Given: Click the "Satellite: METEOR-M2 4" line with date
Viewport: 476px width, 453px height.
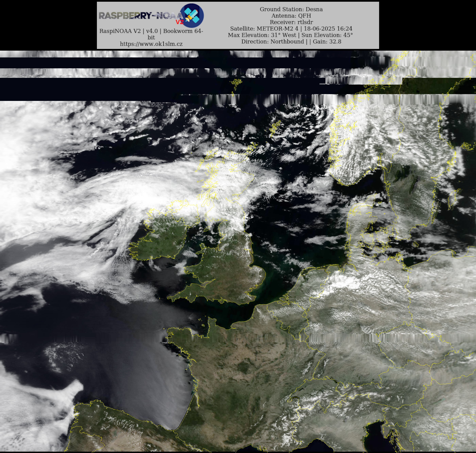Looking at the screenshot, I should 291,29.
